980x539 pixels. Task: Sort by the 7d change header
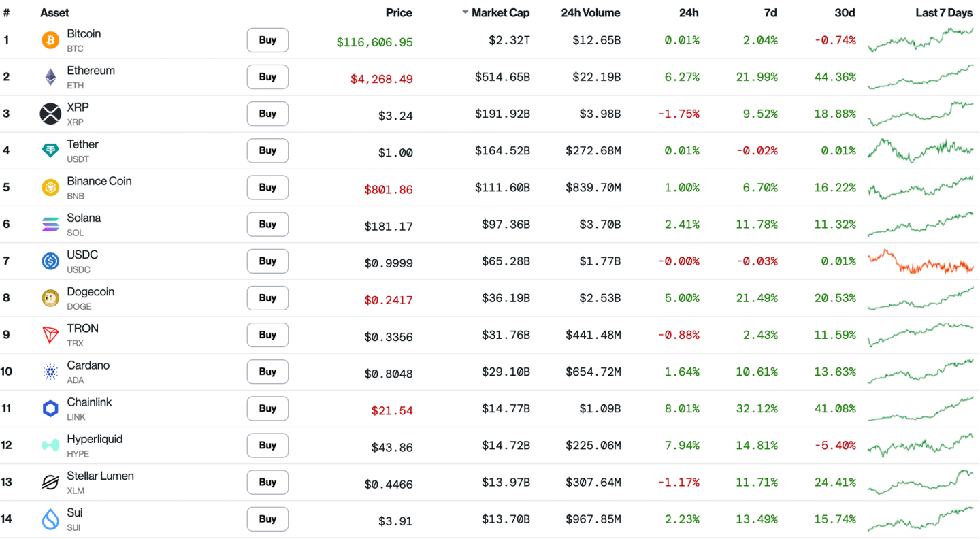pos(770,13)
